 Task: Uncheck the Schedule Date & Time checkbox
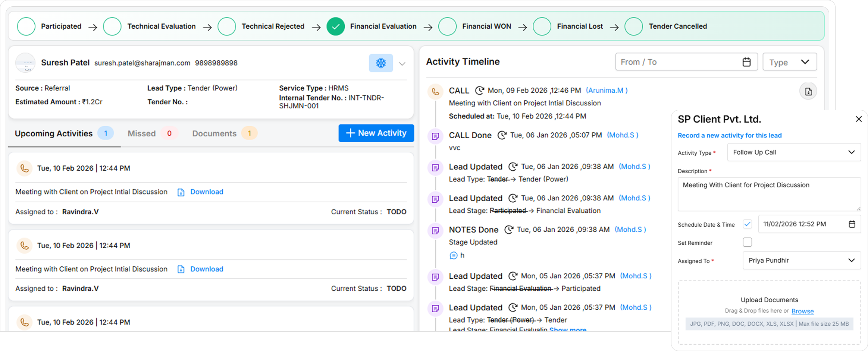coord(747,224)
